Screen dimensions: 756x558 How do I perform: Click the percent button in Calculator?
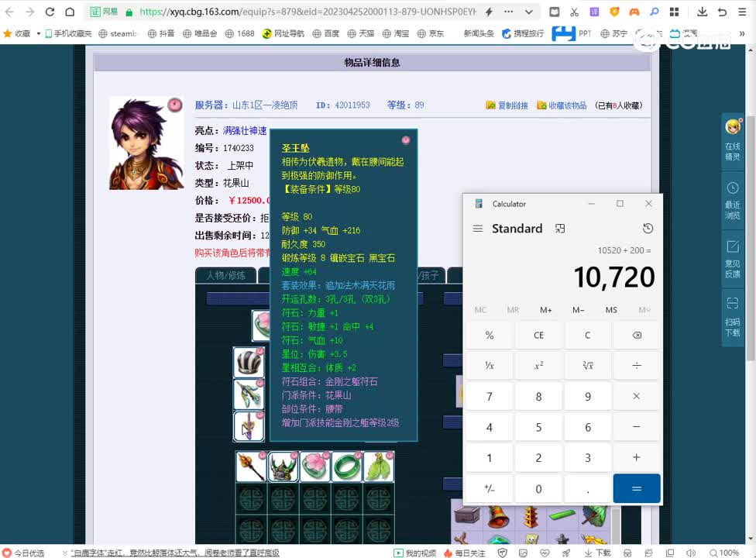pos(490,335)
